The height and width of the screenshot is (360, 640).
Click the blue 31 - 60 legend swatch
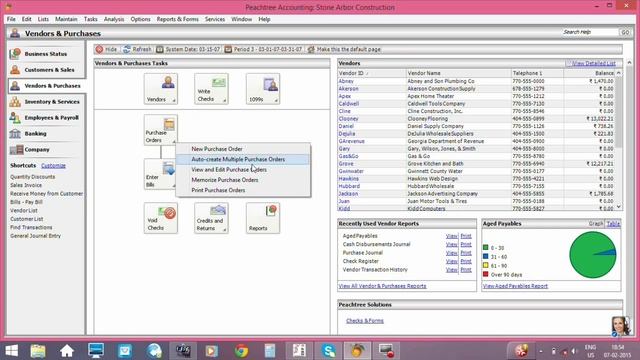tap(486, 256)
